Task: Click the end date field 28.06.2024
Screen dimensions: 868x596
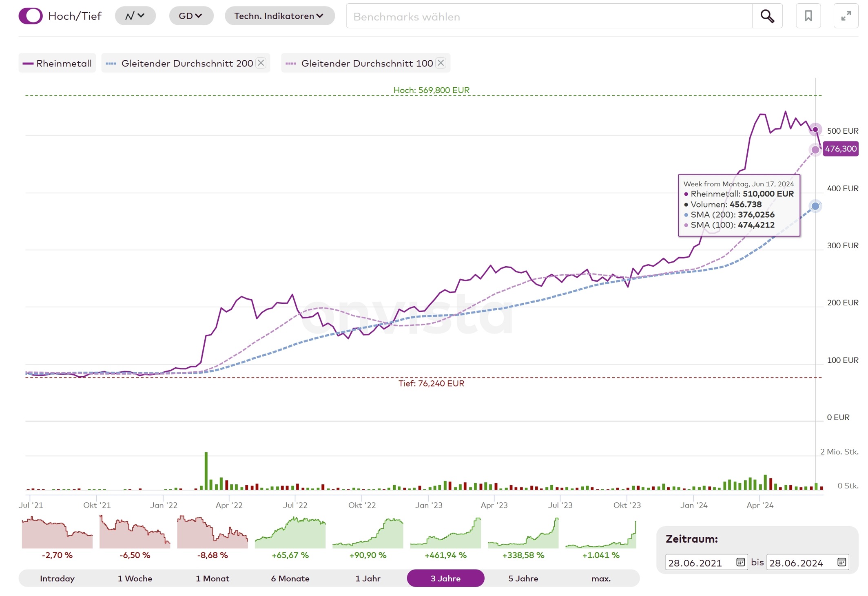Action: point(807,563)
